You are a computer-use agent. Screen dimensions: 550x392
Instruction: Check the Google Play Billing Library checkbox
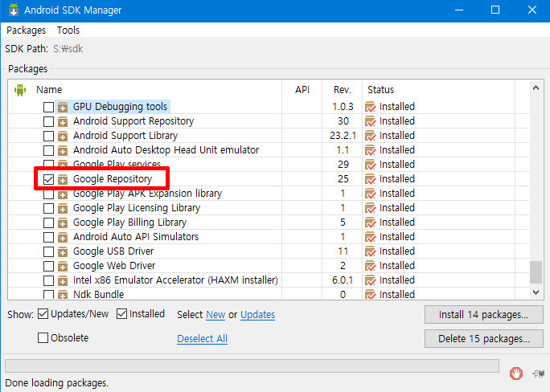(48, 223)
